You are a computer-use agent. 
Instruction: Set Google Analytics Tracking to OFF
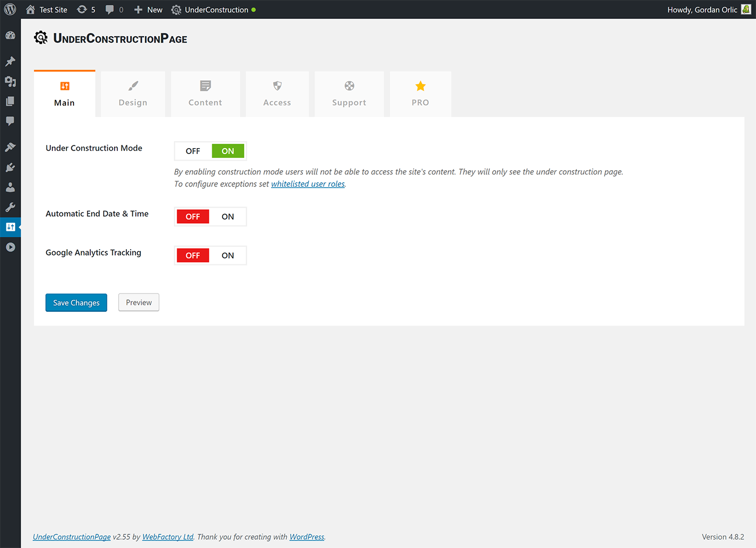(x=193, y=256)
